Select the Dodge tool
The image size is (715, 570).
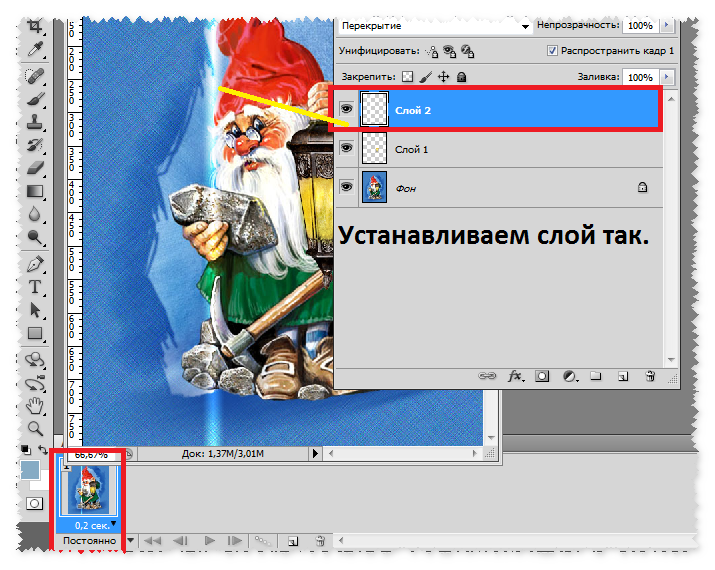pos(35,237)
